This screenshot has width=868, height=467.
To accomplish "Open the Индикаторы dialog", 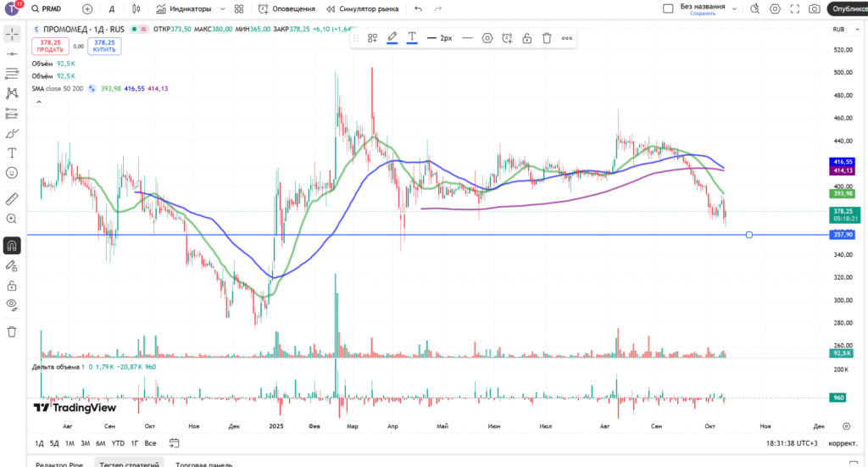I will 184,8.
